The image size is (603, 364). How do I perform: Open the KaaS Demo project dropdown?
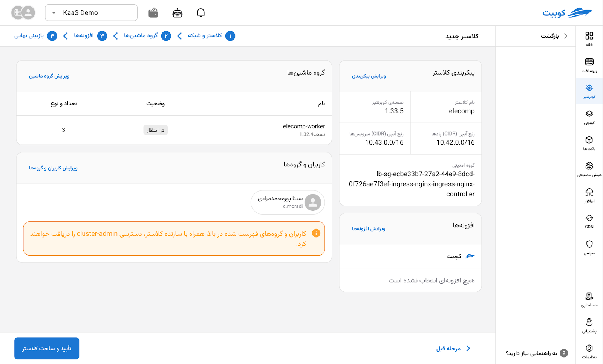pos(91,13)
